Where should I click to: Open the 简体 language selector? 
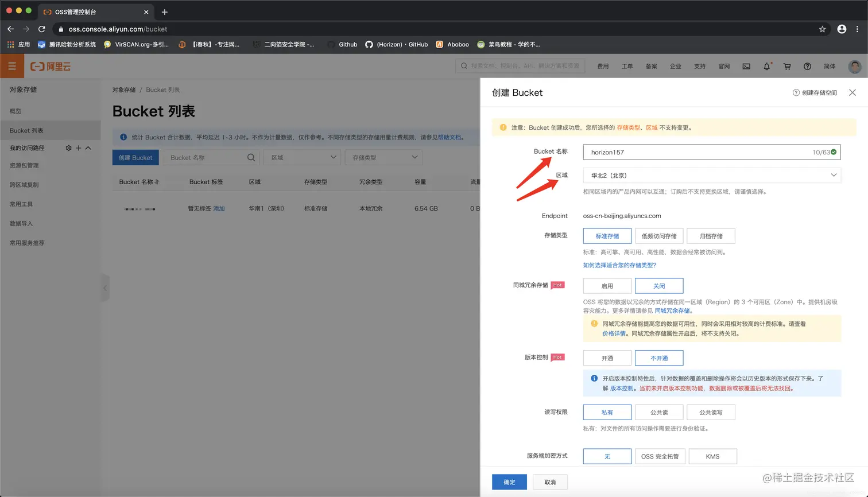(830, 67)
